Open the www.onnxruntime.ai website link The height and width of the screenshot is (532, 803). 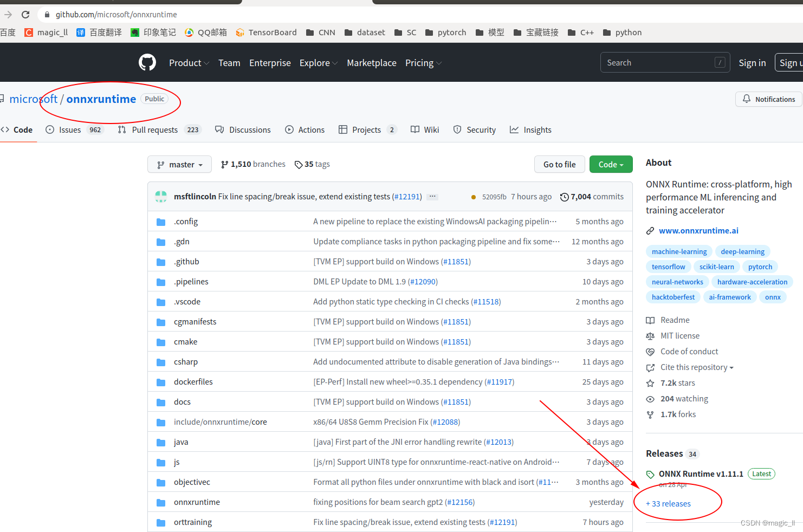coord(698,231)
